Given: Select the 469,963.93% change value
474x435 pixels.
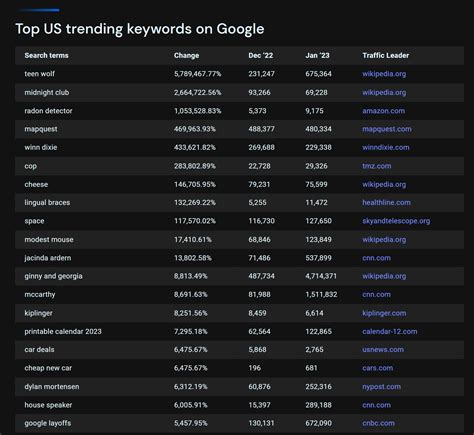Looking at the screenshot, I should coord(195,129).
